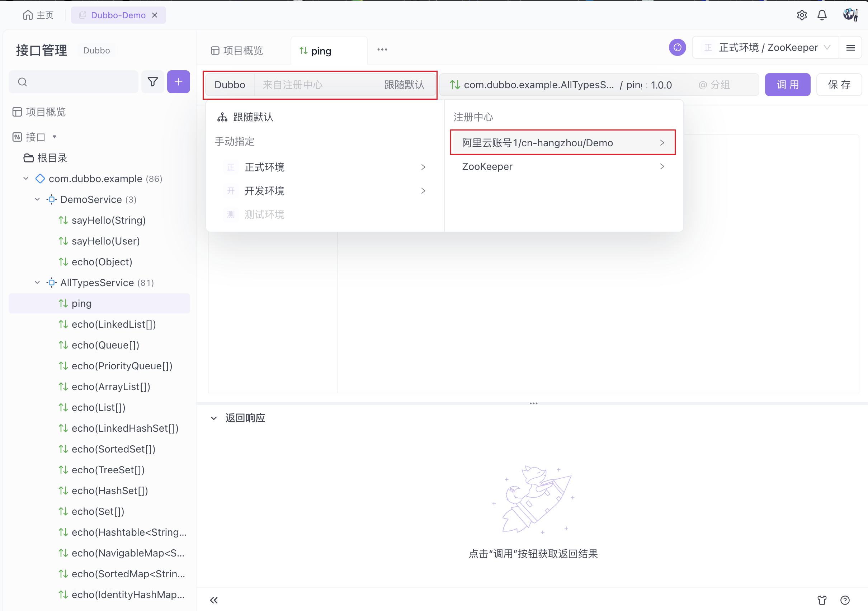Click the purple refresh sync icon
Screen dimensions: 868x611
677,48
